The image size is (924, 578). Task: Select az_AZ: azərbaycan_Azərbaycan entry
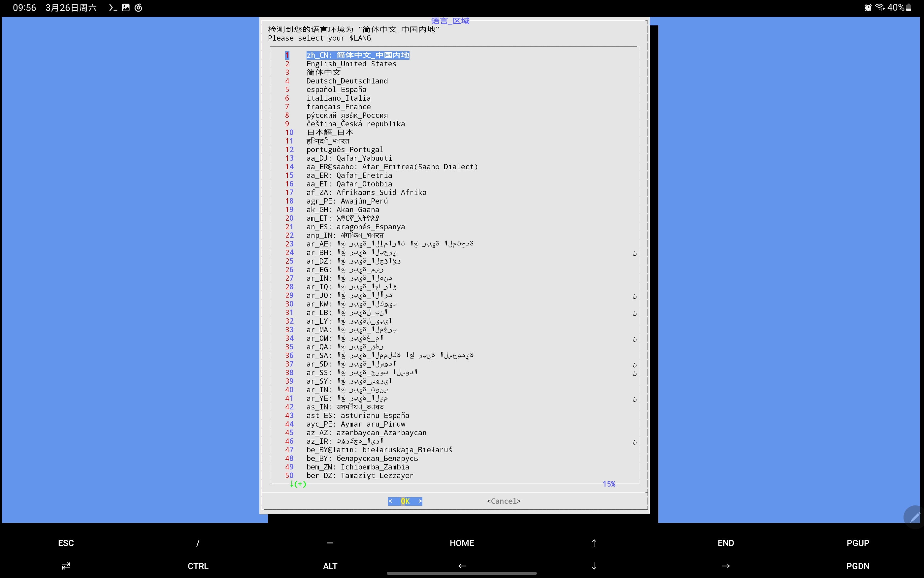[366, 433]
